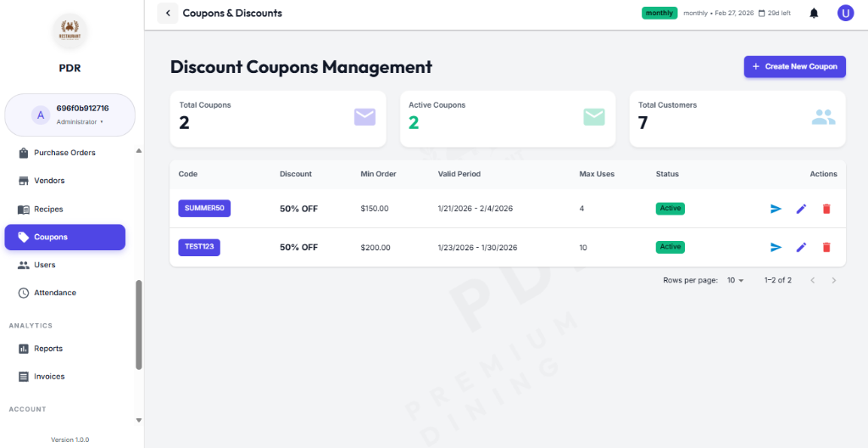This screenshot has height=448, width=868.
Task: Click the Max Uses column header
Action: [x=597, y=174]
